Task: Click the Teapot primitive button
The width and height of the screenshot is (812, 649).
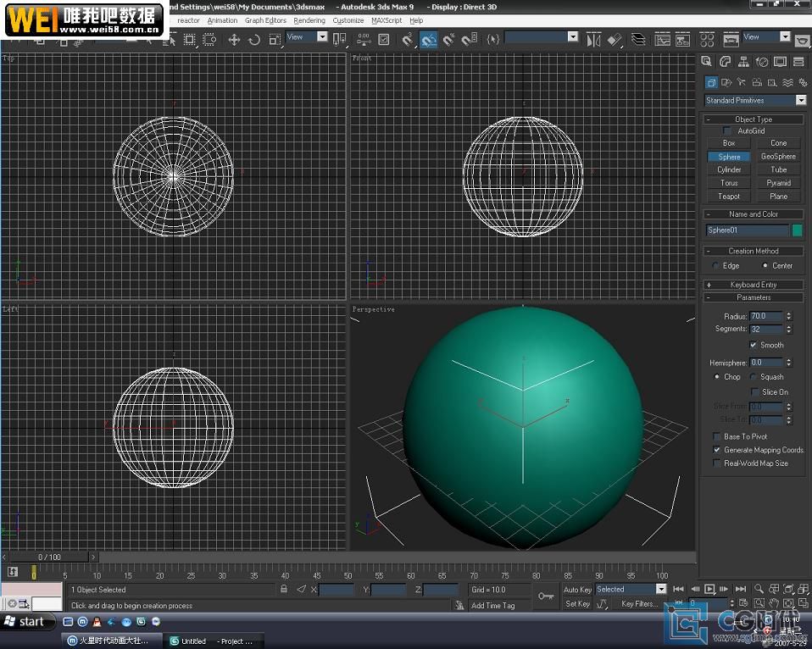Action: [729, 197]
